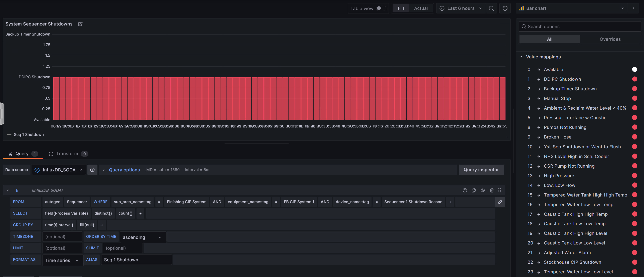Screen dimensions: 644x277
Task: Hide query E with eye icon
Action: 483,190
